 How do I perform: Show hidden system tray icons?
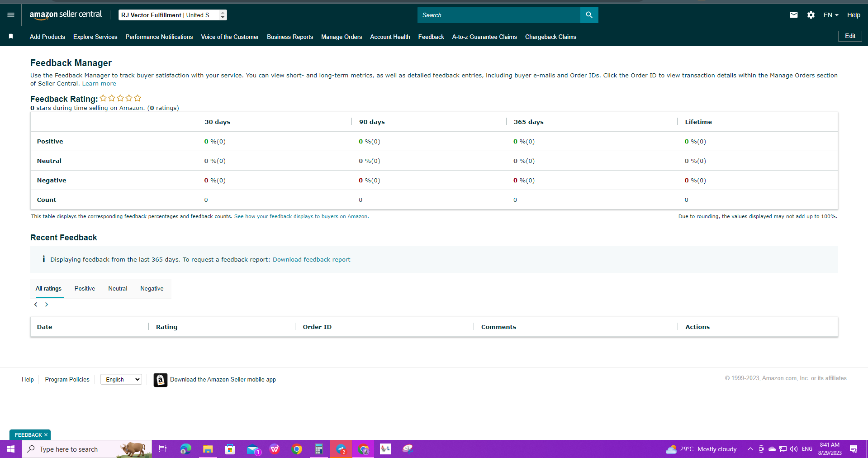pos(750,449)
